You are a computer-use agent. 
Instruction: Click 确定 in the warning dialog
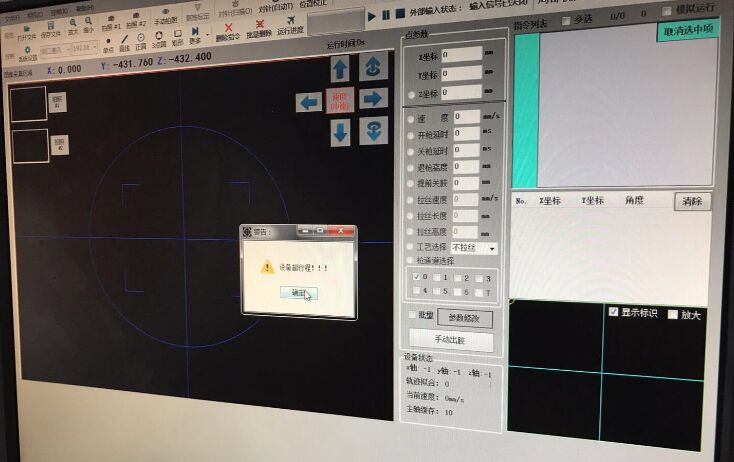[x=299, y=293]
